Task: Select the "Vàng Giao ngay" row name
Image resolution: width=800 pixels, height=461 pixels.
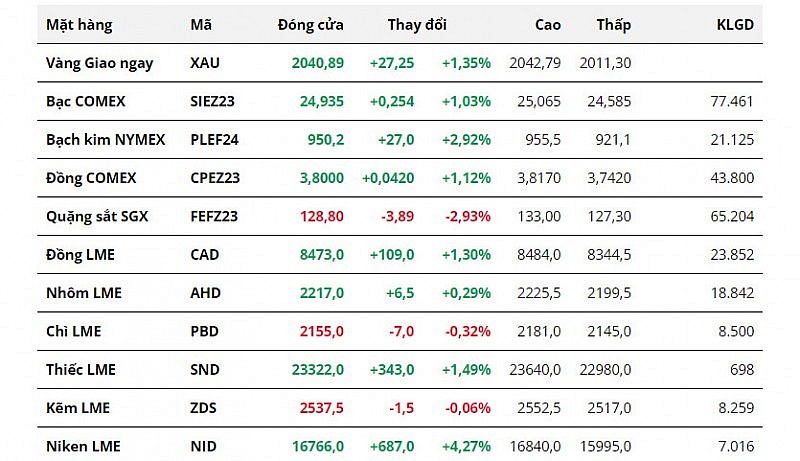Action: 99,63
